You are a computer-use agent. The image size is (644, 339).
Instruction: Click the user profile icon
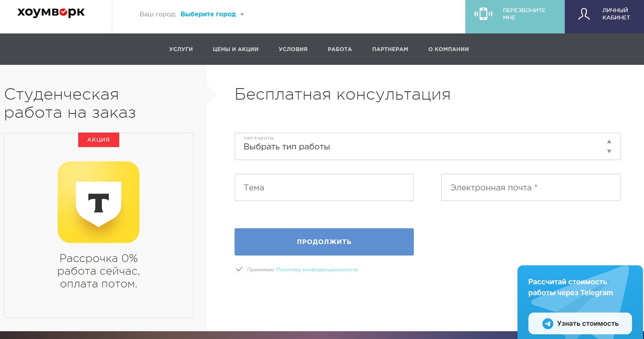click(x=583, y=14)
